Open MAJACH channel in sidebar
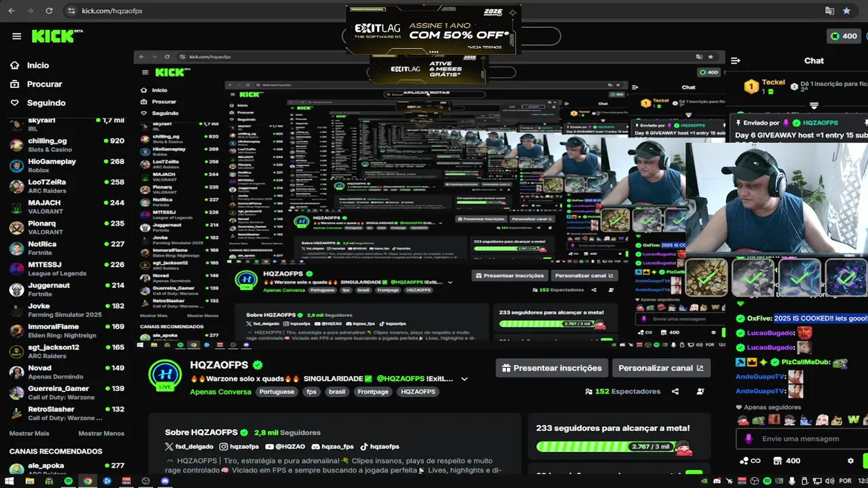Viewport: 868px width, 488px height. click(x=66, y=207)
